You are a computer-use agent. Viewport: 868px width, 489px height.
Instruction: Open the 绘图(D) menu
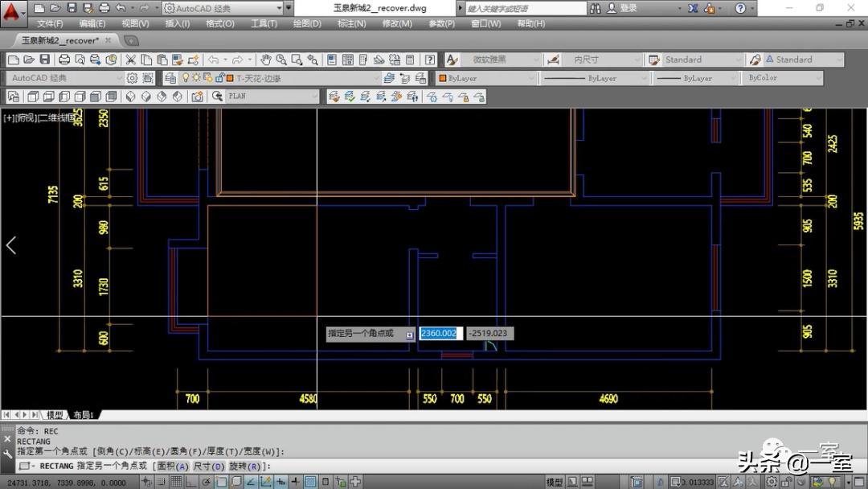[x=307, y=23]
